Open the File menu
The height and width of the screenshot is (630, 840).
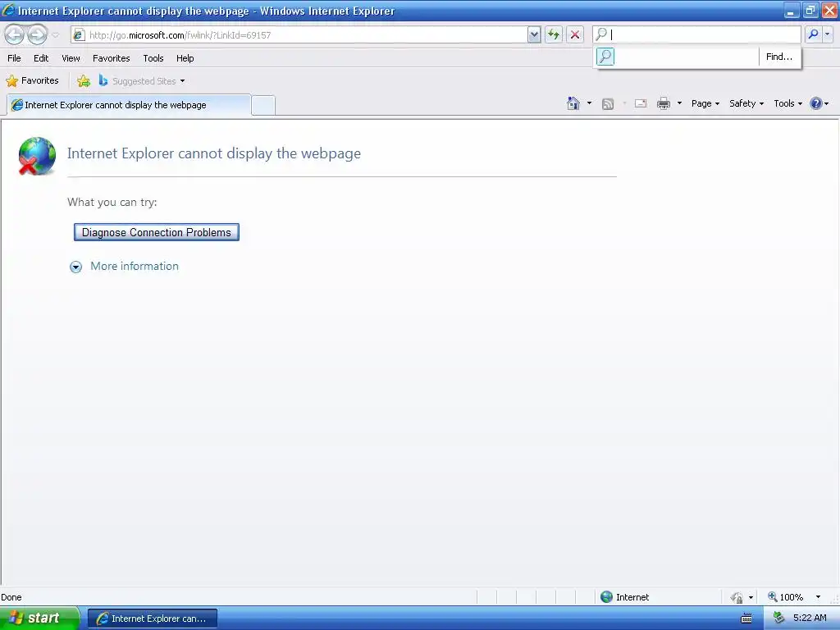coord(15,58)
